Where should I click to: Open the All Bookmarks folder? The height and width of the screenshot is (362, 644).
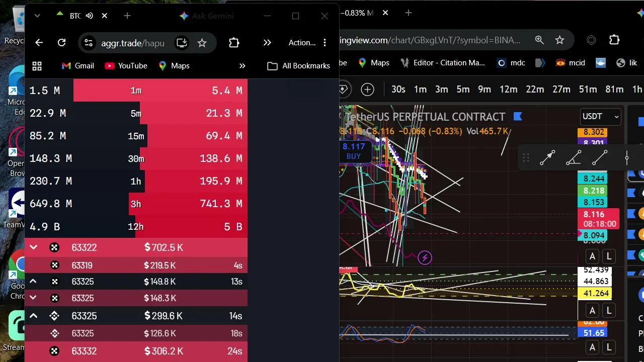point(298,66)
